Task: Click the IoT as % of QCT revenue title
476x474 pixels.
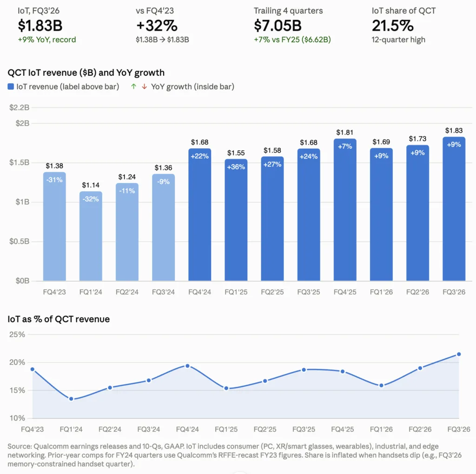Action: point(59,319)
